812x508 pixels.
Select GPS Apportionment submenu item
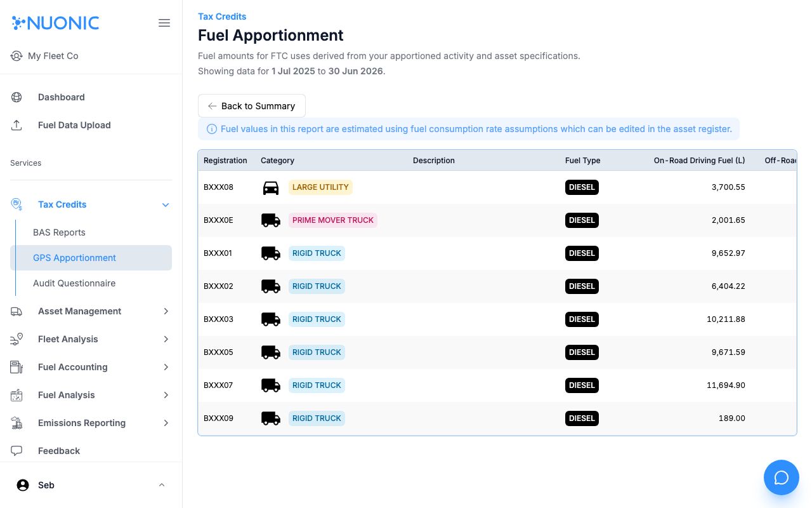point(91,258)
